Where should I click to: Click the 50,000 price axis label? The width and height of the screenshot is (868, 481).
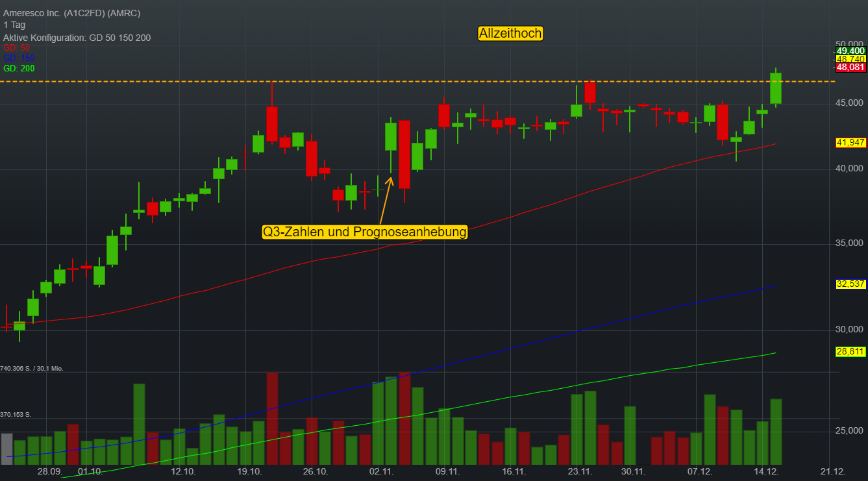click(850, 43)
